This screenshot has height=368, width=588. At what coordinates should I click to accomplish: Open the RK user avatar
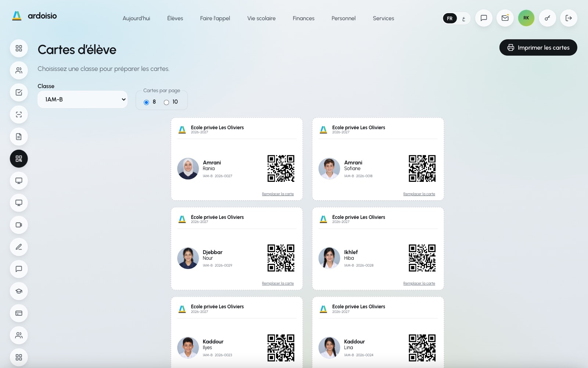(526, 18)
